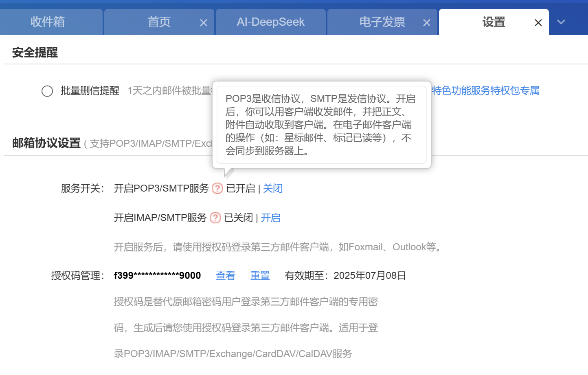This screenshot has height=375, width=588.
Task: Click 查看 to view authorization code
Action: 226,276
